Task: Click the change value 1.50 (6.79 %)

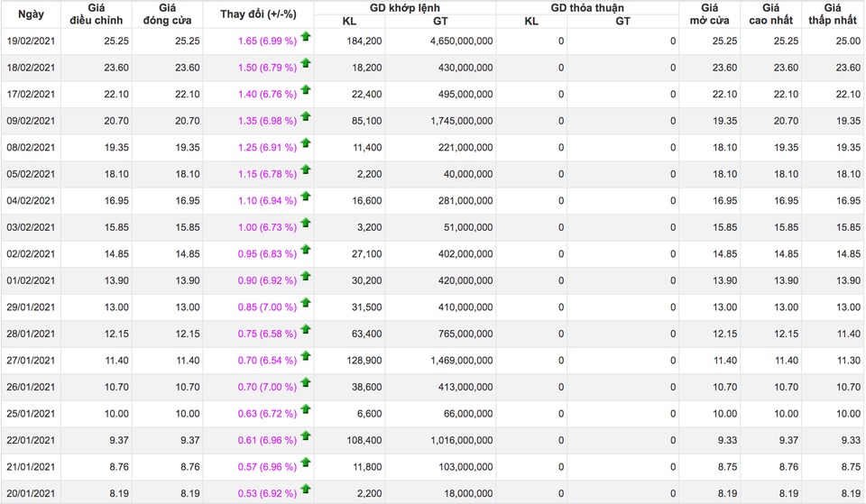Action: (267, 68)
